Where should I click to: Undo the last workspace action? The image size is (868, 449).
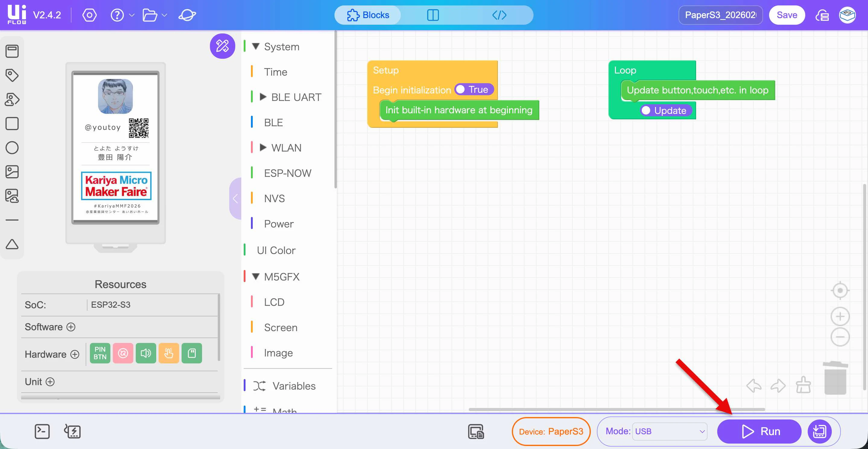753,386
